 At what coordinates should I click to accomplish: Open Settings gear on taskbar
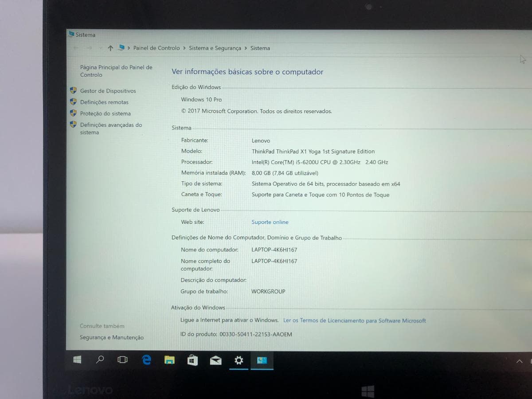pyautogui.click(x=239, y=360)
